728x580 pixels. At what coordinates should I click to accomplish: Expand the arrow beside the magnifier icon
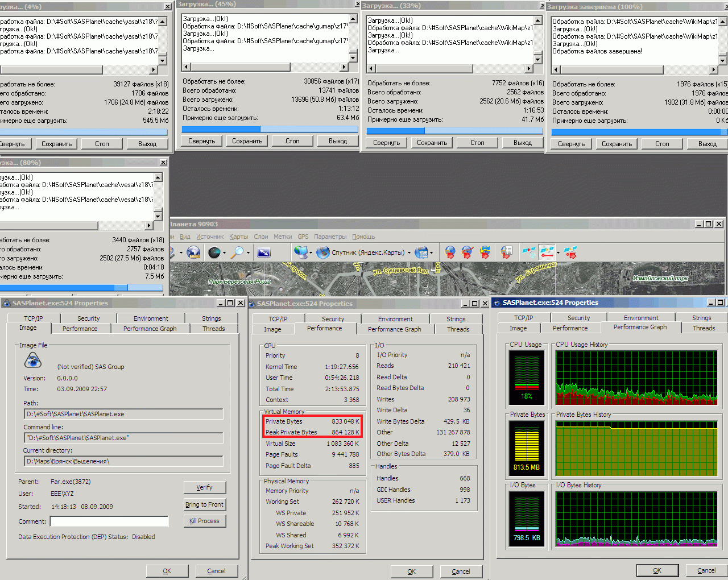[x=248, y=252]
